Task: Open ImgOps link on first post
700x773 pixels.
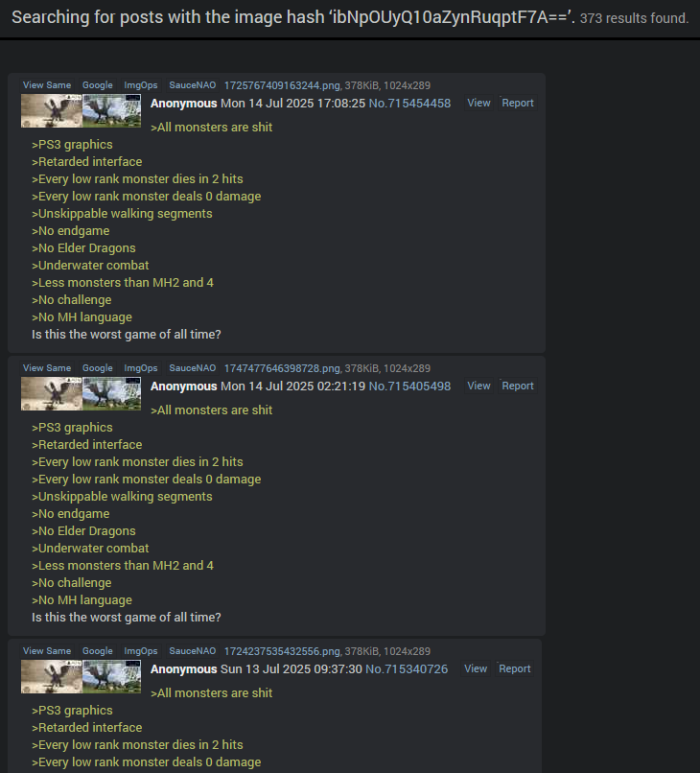Action: 141,85
